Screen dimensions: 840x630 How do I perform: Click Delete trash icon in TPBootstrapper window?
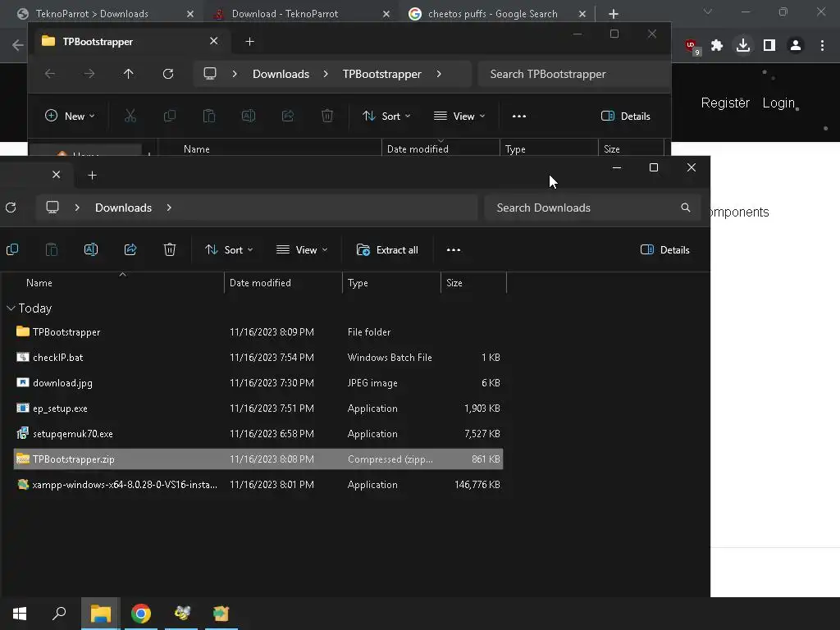[x=327, y=116]
